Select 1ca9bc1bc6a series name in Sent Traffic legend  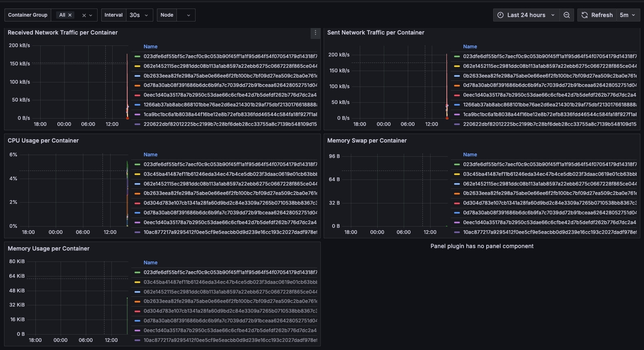(550, 115)
